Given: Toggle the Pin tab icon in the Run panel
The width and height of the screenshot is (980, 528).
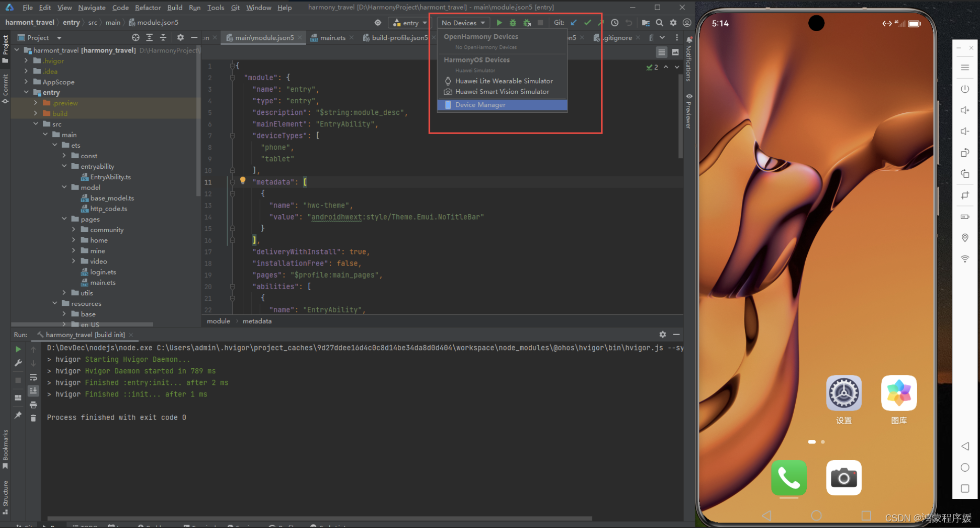Looking at the screenshot, I should (x=18, y=415).
